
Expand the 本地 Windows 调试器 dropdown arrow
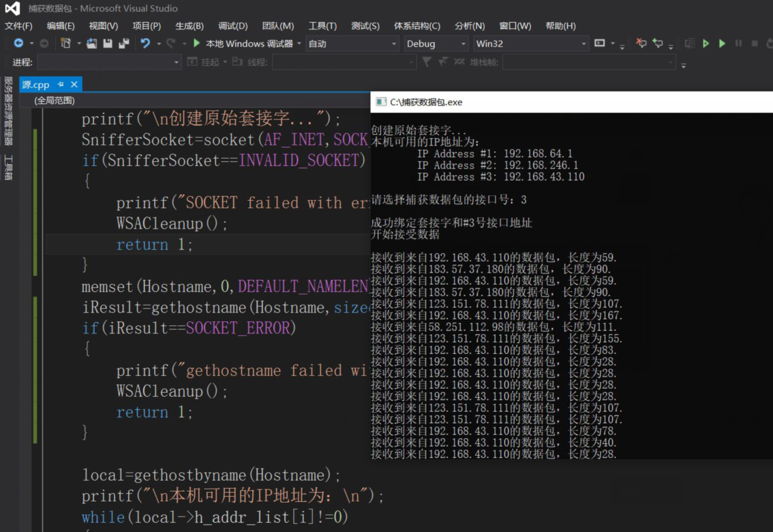[299, 43]
